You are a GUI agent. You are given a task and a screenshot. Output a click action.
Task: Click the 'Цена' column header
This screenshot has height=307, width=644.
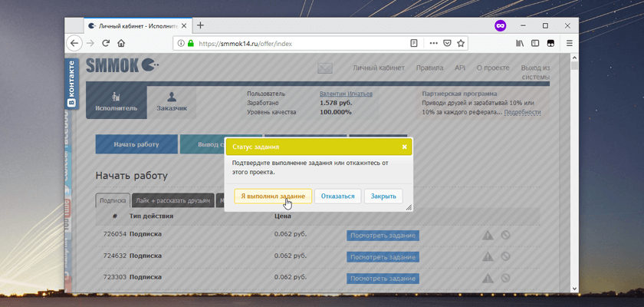[x=283, y=216]
